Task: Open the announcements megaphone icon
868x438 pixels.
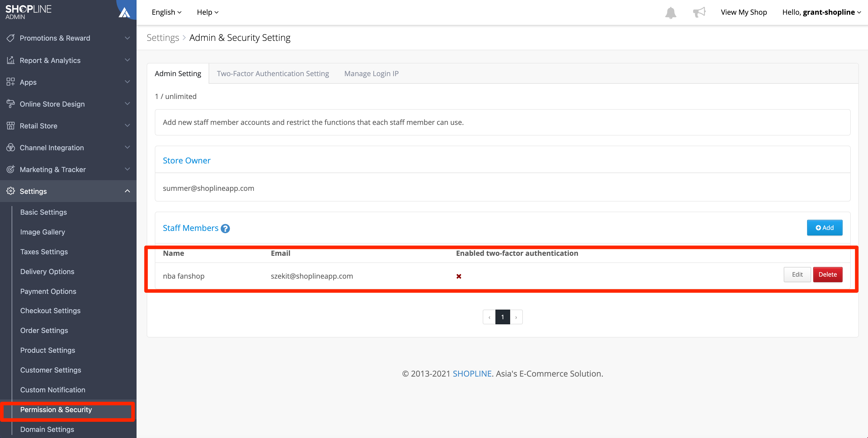Action: pos(699,12)
